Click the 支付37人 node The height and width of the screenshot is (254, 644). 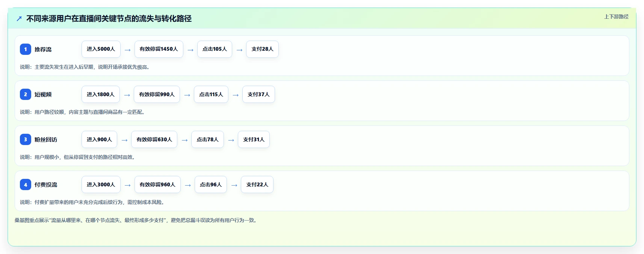point(259,94)
